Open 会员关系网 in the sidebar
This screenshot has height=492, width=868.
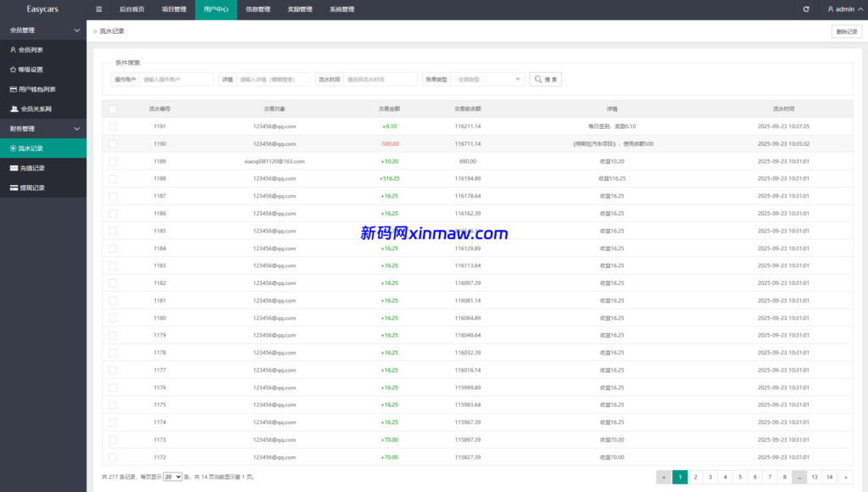pyautogui.click(x=36, y=109)
